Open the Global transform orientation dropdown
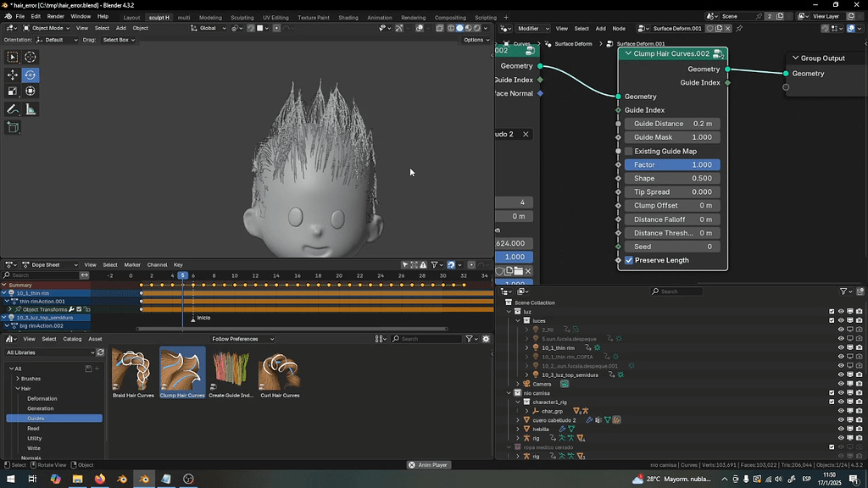Viewport: 868px width, 488px height. 209,28
